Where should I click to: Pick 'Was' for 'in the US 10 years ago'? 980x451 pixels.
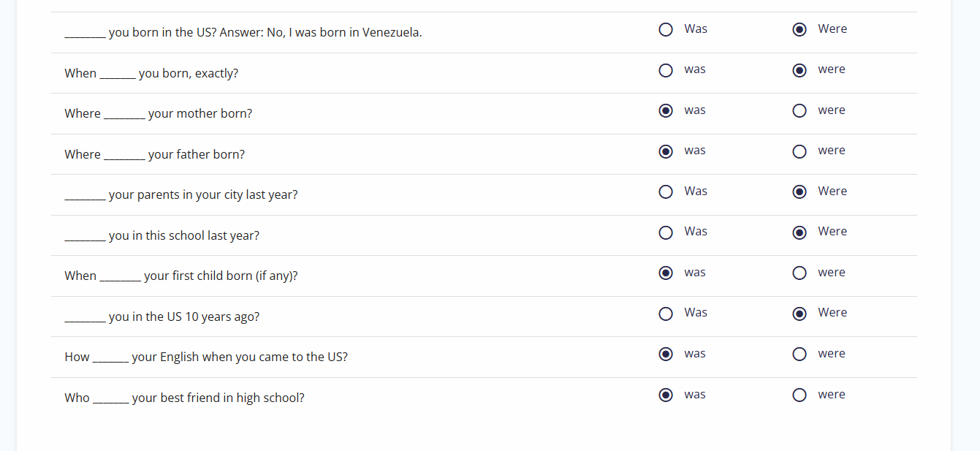[x=666, y=314]
